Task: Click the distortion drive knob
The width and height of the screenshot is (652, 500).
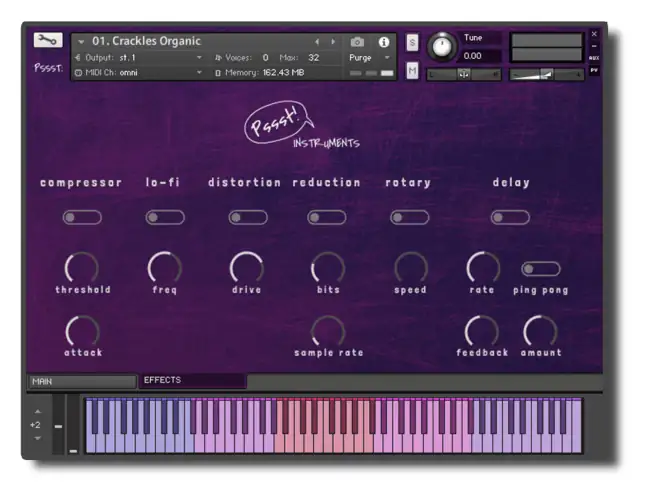Action: pyautogui.click(x=247, y=268)
